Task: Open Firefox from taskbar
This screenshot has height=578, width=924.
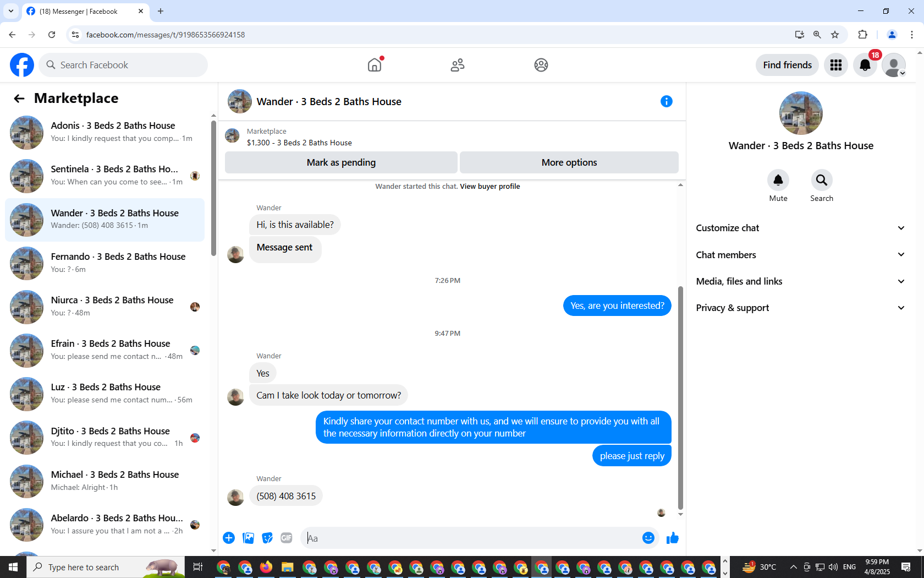Action: (x=266, y=567)
